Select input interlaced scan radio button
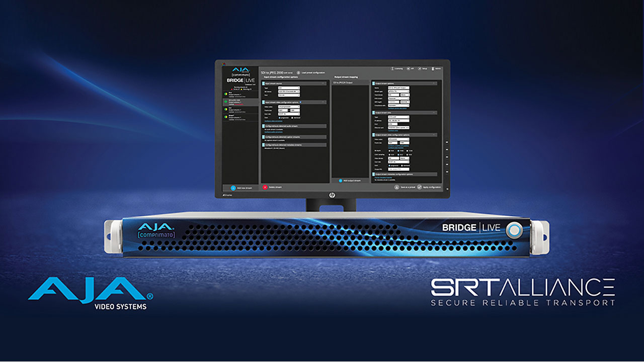The image size is (644, 362). point(292,118)
